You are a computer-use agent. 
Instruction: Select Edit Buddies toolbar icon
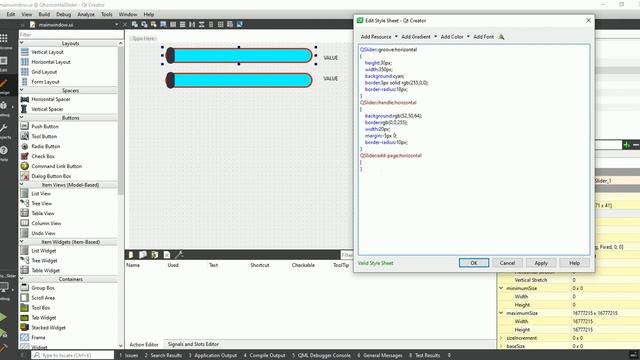[153, 24]
